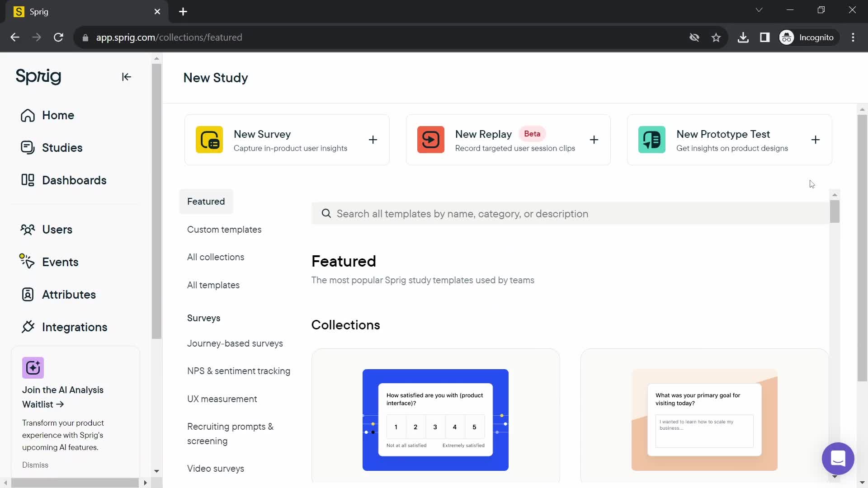Expand the Video surveys category
The image size is (868, 488).
[215, 468]
